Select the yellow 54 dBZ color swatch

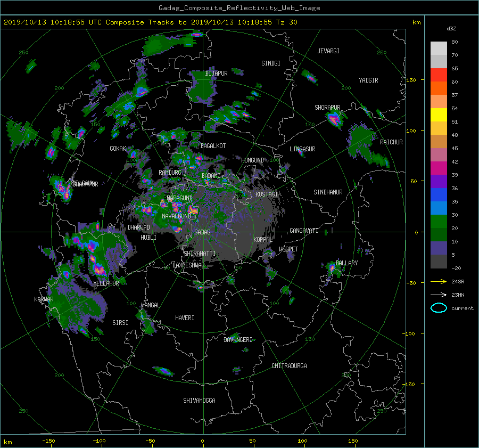439,115
